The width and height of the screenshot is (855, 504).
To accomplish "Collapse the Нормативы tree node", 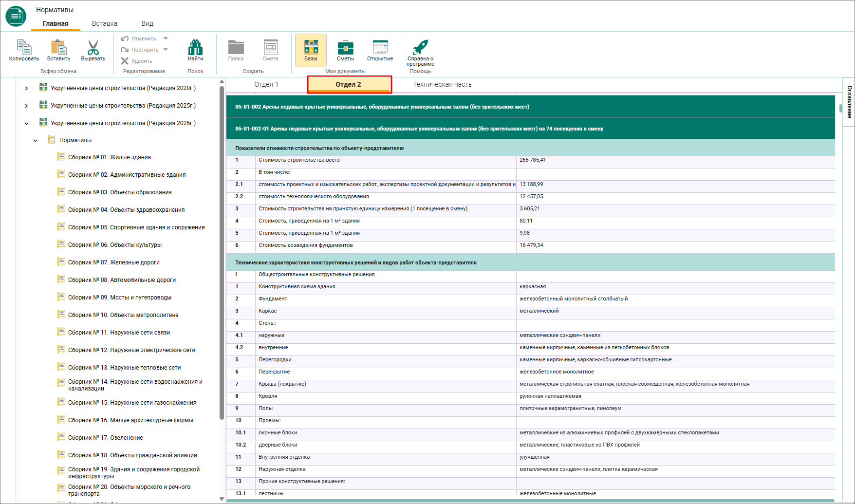I will pos(35,140).
